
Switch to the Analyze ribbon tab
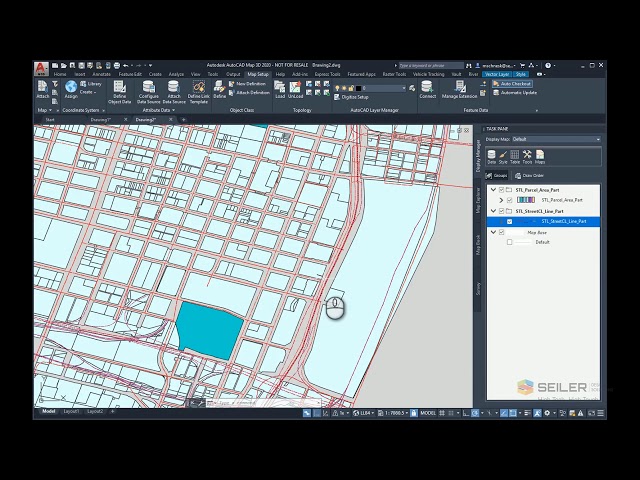click(x=176, y=74)
